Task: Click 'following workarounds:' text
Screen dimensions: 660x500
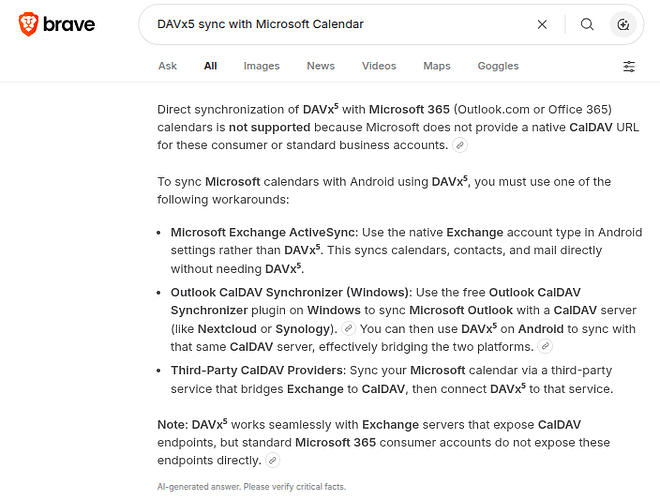Action: tap(223, 199)
